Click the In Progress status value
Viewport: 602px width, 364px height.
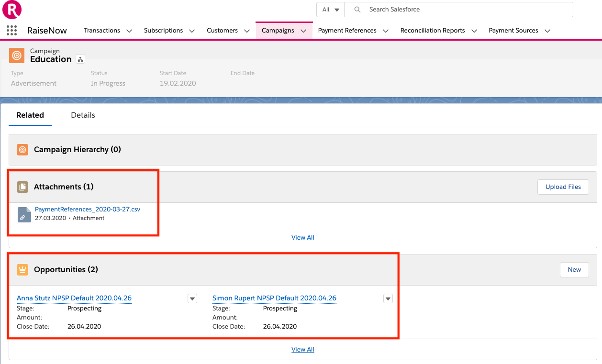coord(108,83)
